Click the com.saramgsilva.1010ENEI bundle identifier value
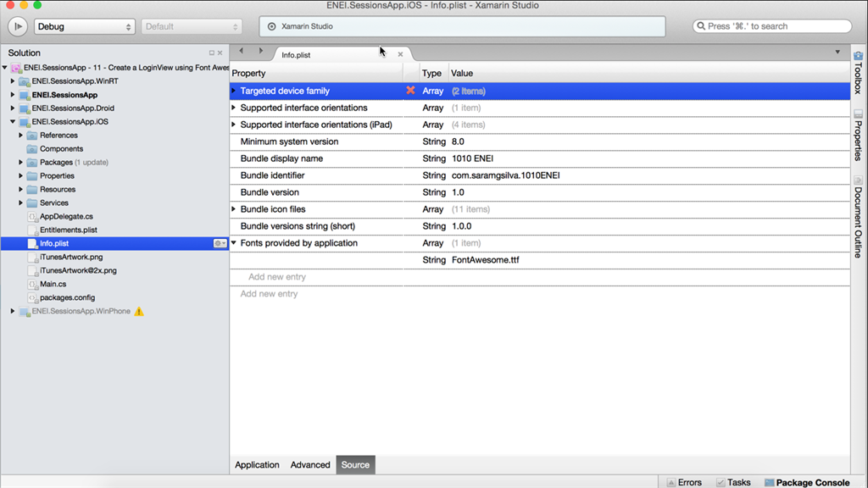The height and width of the screenshot is (488, 868). [505, 175]
